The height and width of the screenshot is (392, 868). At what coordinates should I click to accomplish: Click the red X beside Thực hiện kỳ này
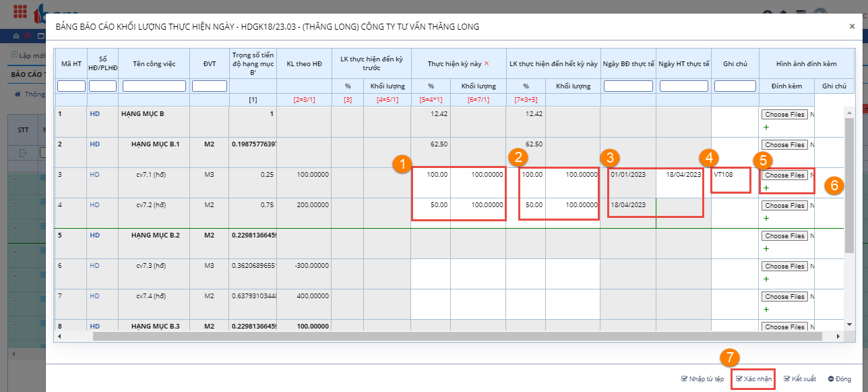[x=487, y=63]
